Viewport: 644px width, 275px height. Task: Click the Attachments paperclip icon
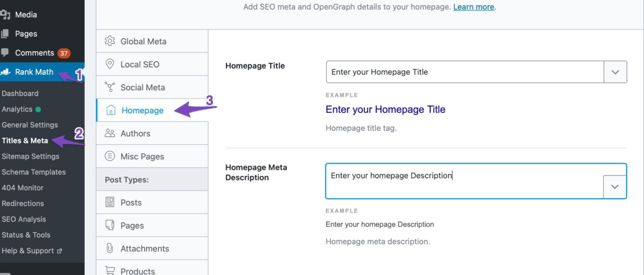[109, 248]
